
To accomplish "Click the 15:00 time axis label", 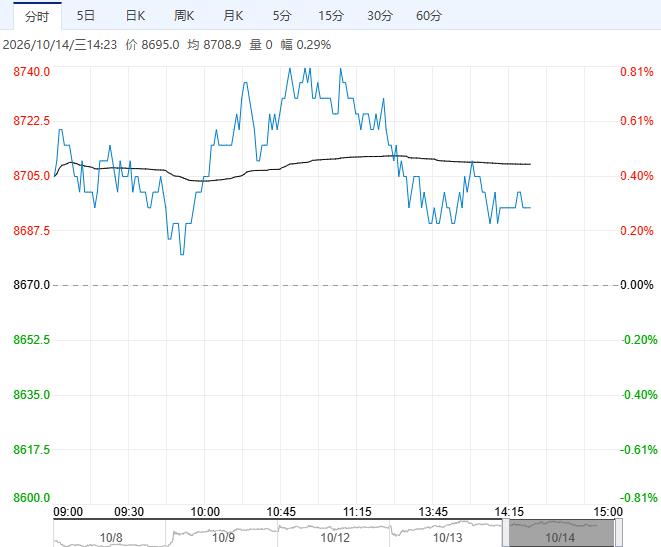I will [x=608, y=512].
